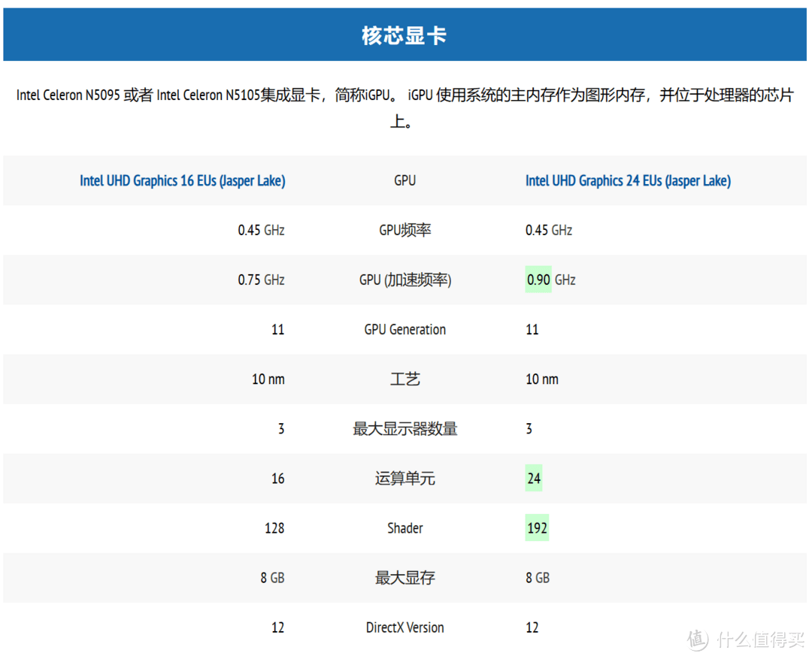Click the Intel Celeron N5095 description paragraph
This screenshot has height=659, width=812.
(404, 108)
